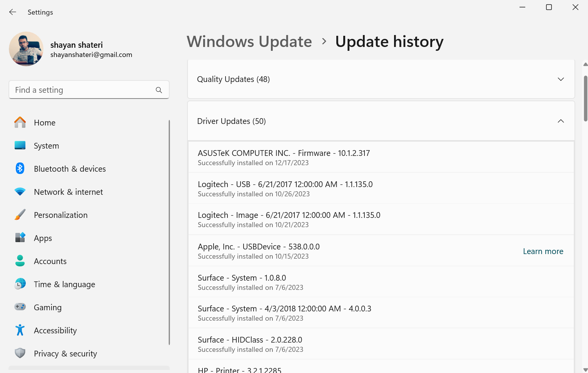This screenshot has height=373, width=588.
Task: Click in the Find a setting field
Action: (x=89, y=90)
